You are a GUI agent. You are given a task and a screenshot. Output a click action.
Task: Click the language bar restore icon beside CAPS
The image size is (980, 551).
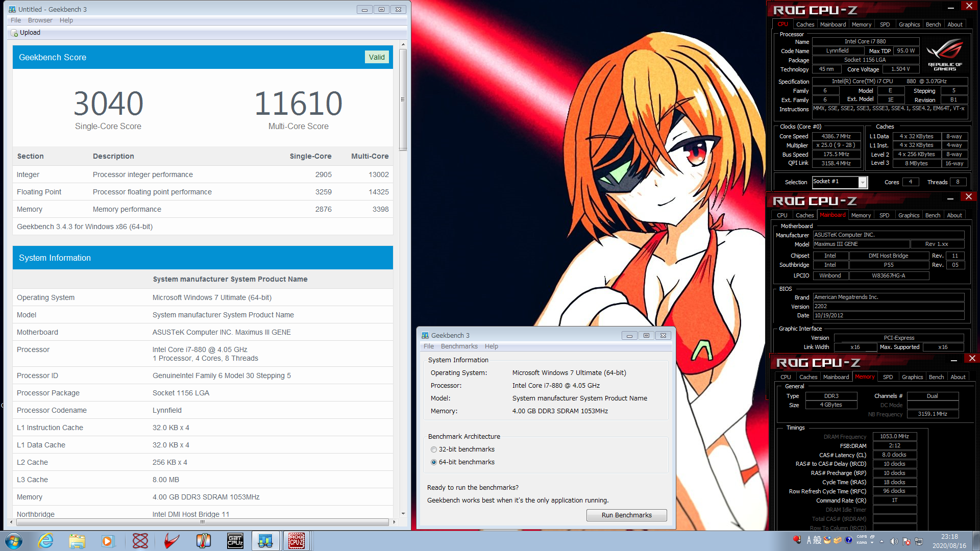pyautogui.click(x=873, y=537)
